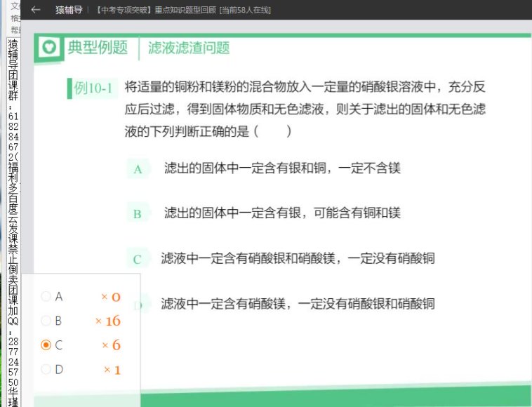This screenshot has width=532, height=407.
Task: Pick radio button D in the answer panel
Action: click(x=46, y=369)
